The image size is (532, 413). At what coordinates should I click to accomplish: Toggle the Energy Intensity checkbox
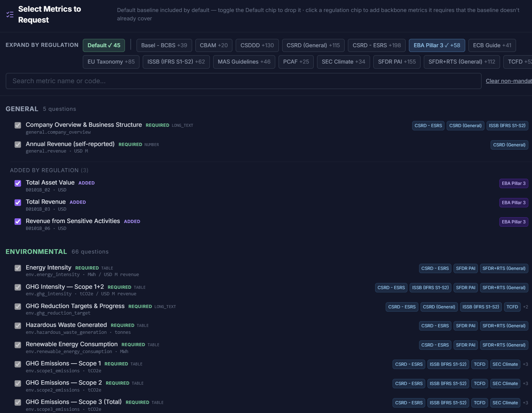(18, 268)
